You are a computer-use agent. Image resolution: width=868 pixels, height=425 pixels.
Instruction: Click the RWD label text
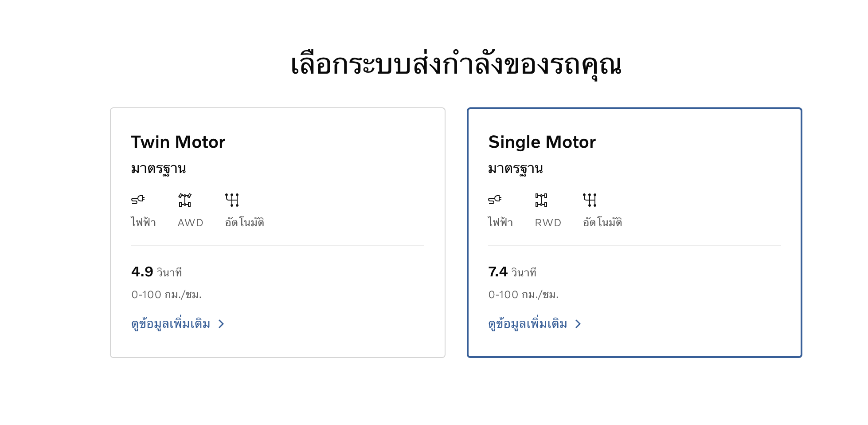[x=548, y=223]
